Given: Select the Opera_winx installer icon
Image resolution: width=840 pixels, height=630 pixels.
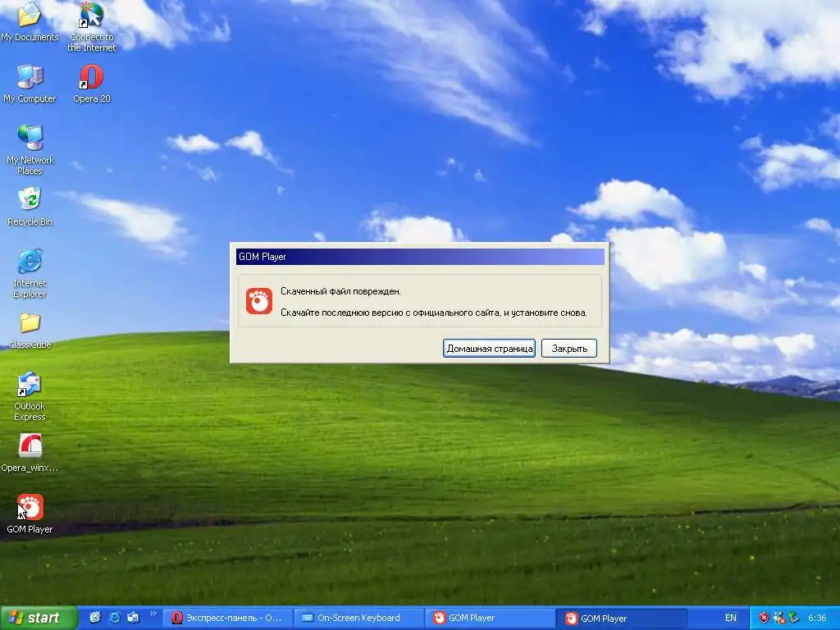Looking at the screenshot, I should point(30,453).
